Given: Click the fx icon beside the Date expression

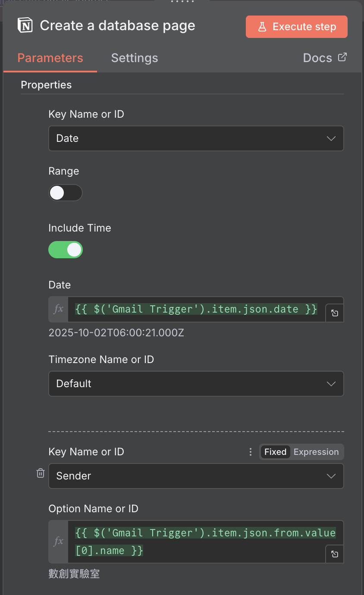Looking at the screenshot, I should pos(58,309).
